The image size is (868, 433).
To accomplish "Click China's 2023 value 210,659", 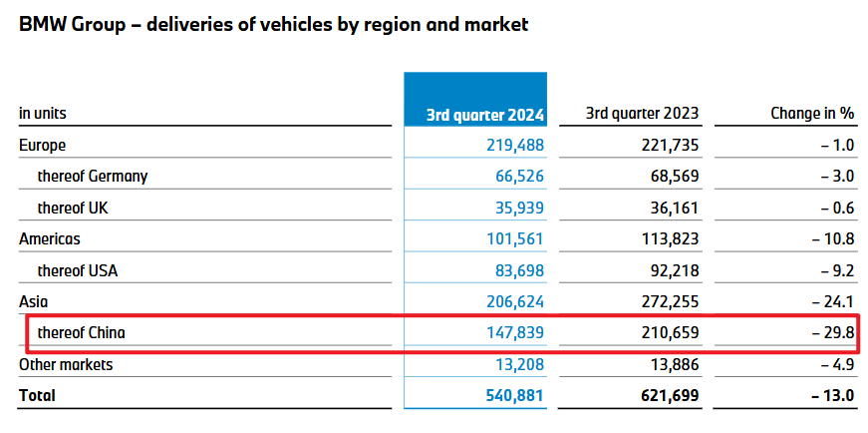I will pos(668,333).
